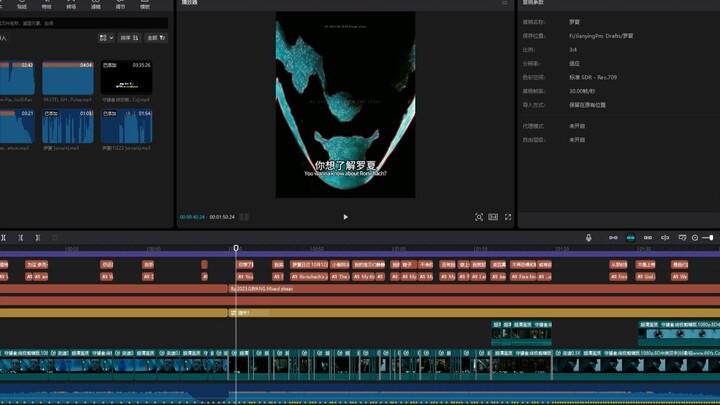Select the 02:42 audio thumbnail
This screenshot has width=720, height=405.
coord(17,78)
